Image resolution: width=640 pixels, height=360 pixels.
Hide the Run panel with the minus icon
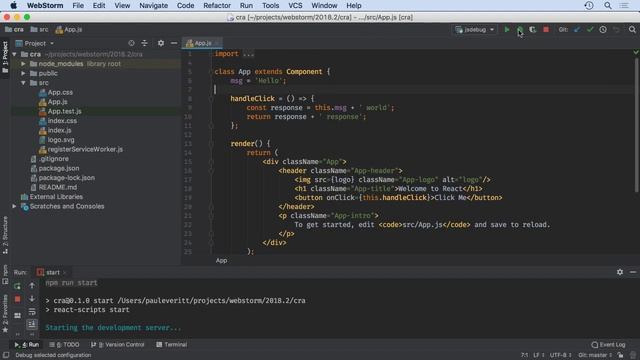point(633,272)
